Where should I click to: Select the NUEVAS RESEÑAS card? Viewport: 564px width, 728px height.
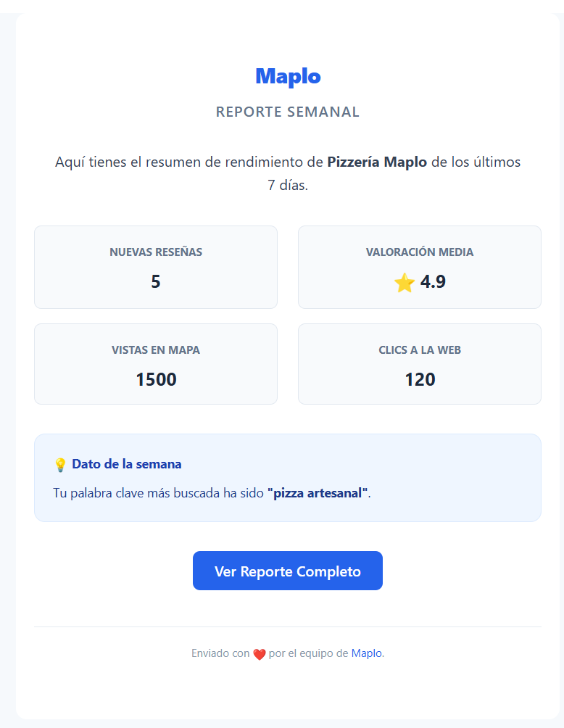pos(155,267)
